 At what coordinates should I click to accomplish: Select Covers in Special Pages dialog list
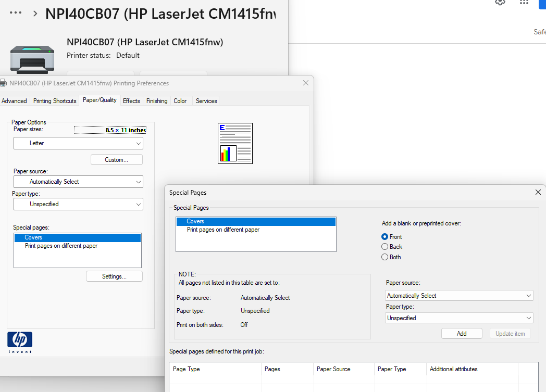click(256, 222)
